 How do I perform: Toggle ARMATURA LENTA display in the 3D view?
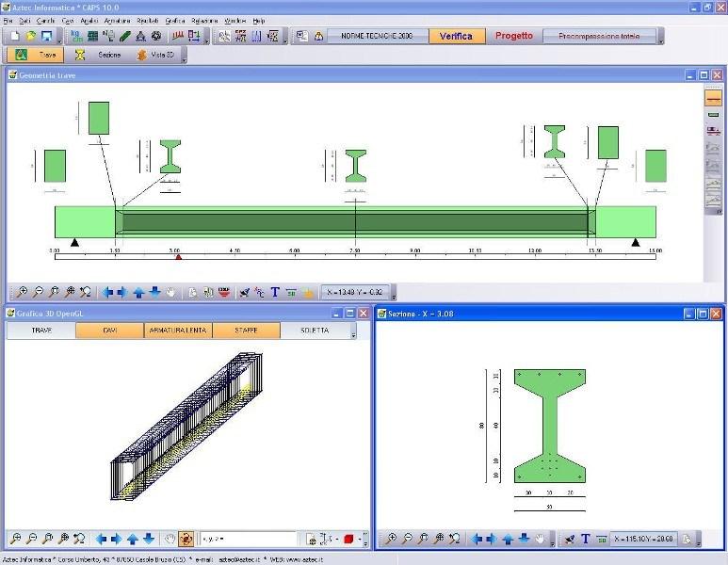(178, 331)
